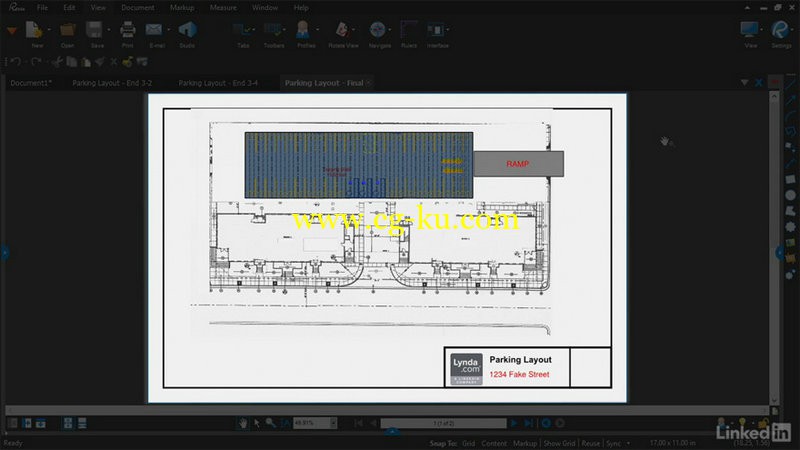Screen dimensions: 800x450
Task: Click the Open folder icon
Action: click(67, 30)
